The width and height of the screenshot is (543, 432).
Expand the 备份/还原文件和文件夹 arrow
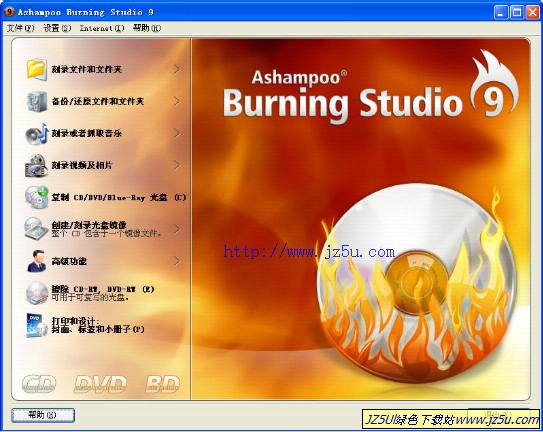click(177, 101)
